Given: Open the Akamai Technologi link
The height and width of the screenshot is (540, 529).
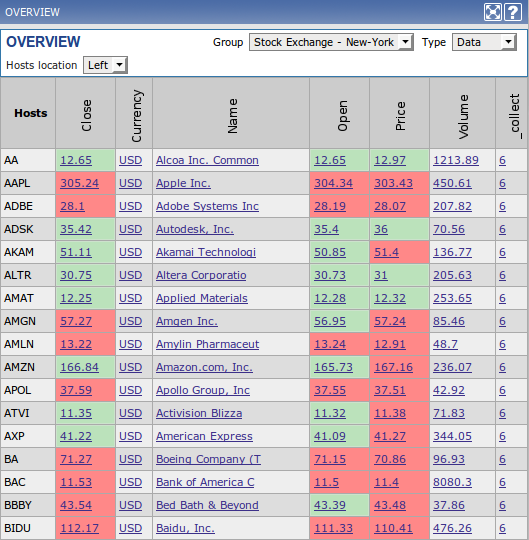Looking at the screenshot, I should point(206,252).
